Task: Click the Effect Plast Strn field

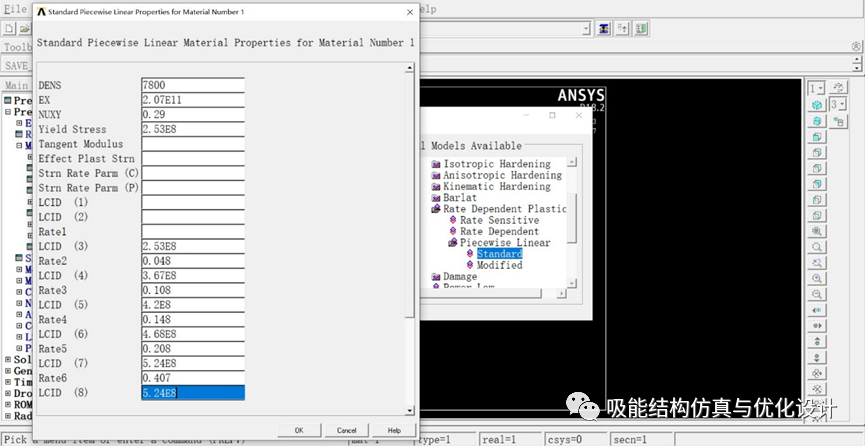Action: click(x=193, y=158)
